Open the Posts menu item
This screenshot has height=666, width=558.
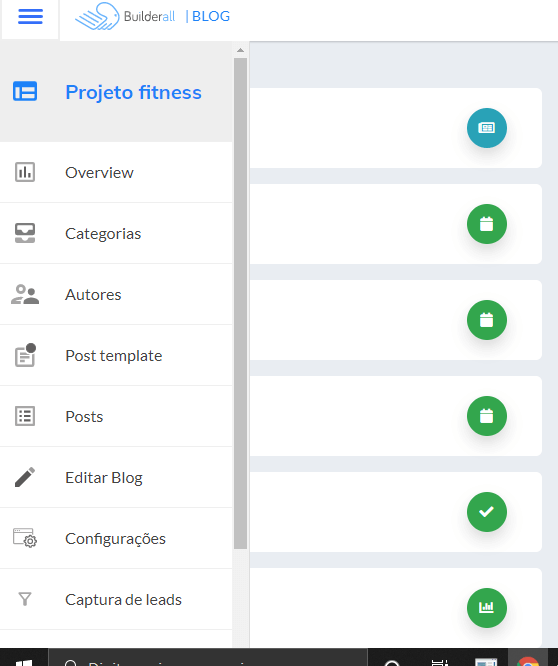coord(116,416)
